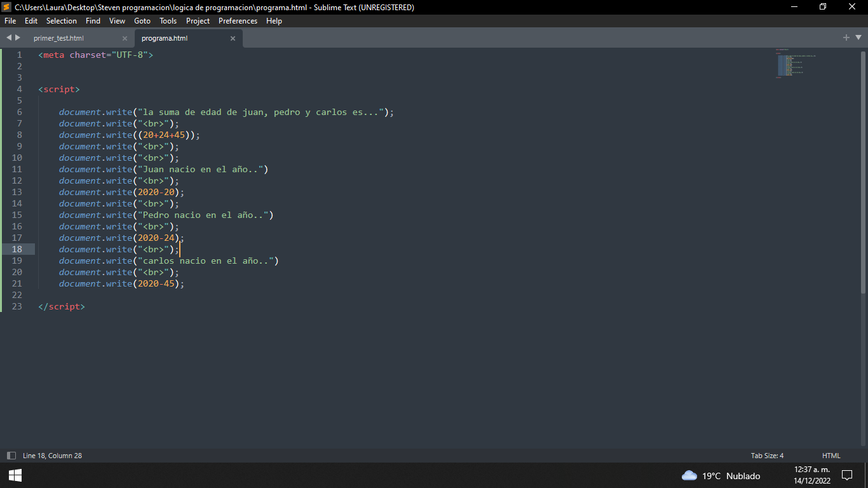868x488 pixels.
Task: Open the Tools menu
Action: click(x=168, y=21)
